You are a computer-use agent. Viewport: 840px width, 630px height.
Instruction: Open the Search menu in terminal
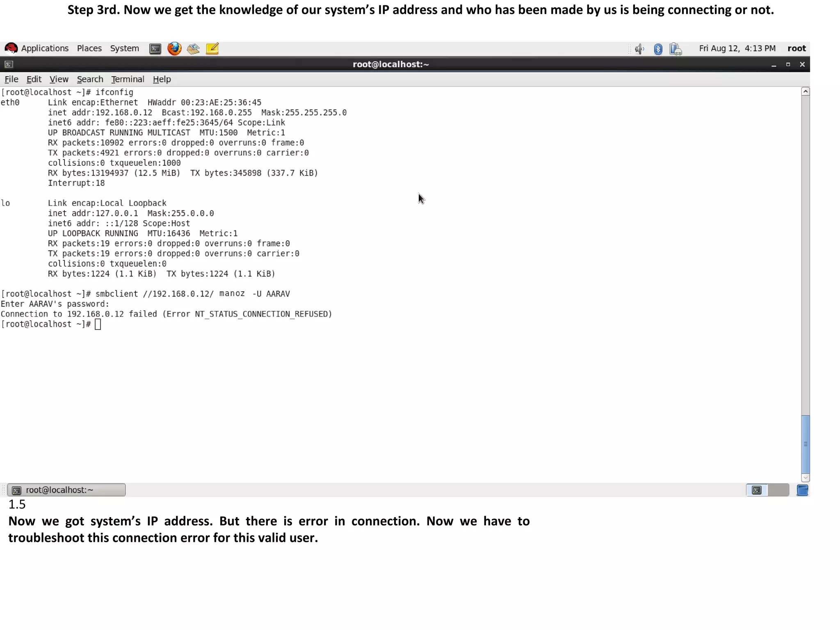click(90, 79)
